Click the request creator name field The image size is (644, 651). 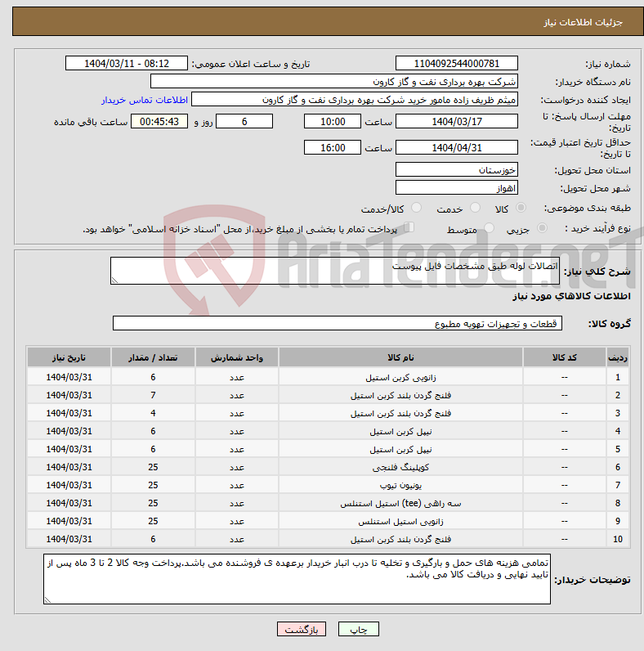tap(355, 100)
